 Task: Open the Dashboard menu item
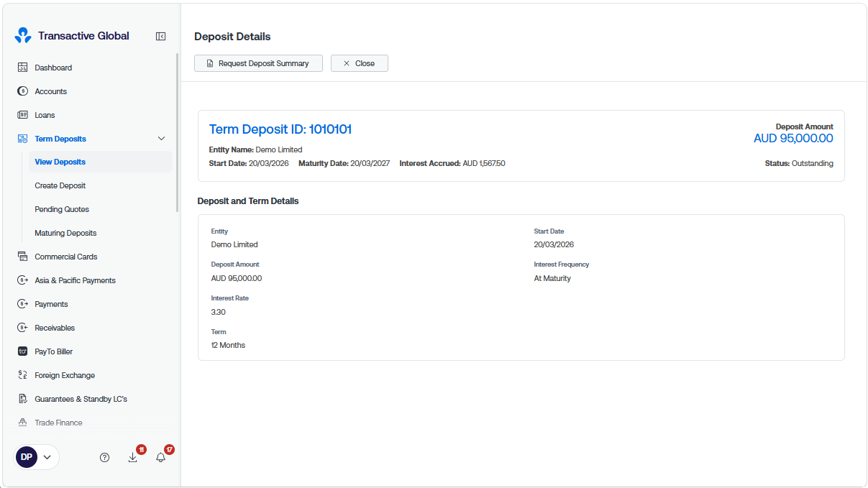(53, 68)
